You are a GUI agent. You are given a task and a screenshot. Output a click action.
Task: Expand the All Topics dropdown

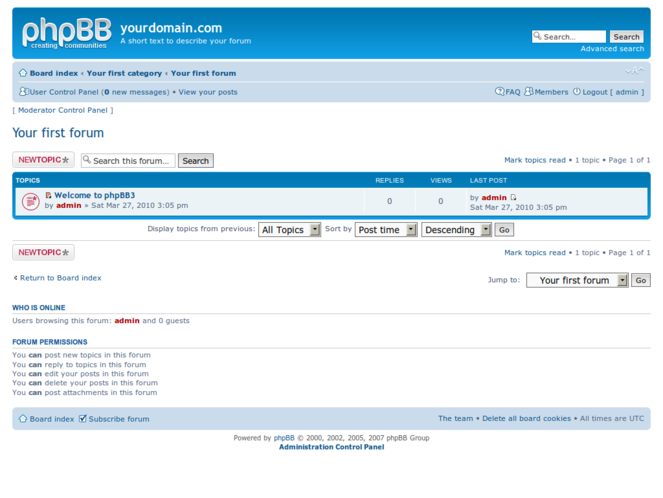(x=289, y=230)
